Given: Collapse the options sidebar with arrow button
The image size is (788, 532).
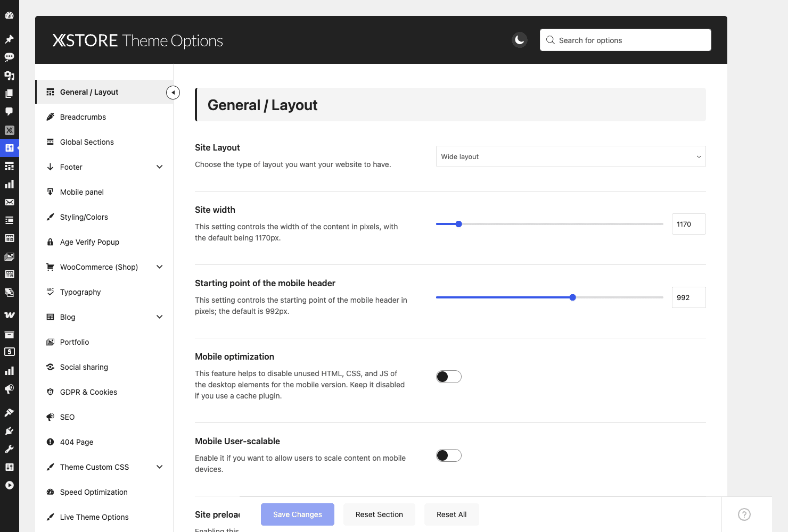Looking at the screenshot, I should tap(173, 93).
